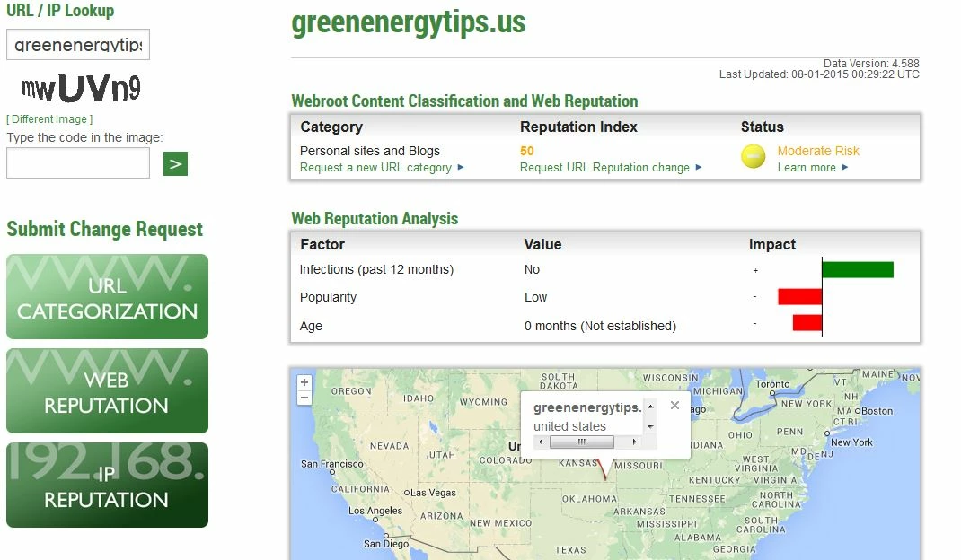This screenshot has height=560, width=961.
Task: Open the IP Reputation change request
Action: tap(107, 486)
